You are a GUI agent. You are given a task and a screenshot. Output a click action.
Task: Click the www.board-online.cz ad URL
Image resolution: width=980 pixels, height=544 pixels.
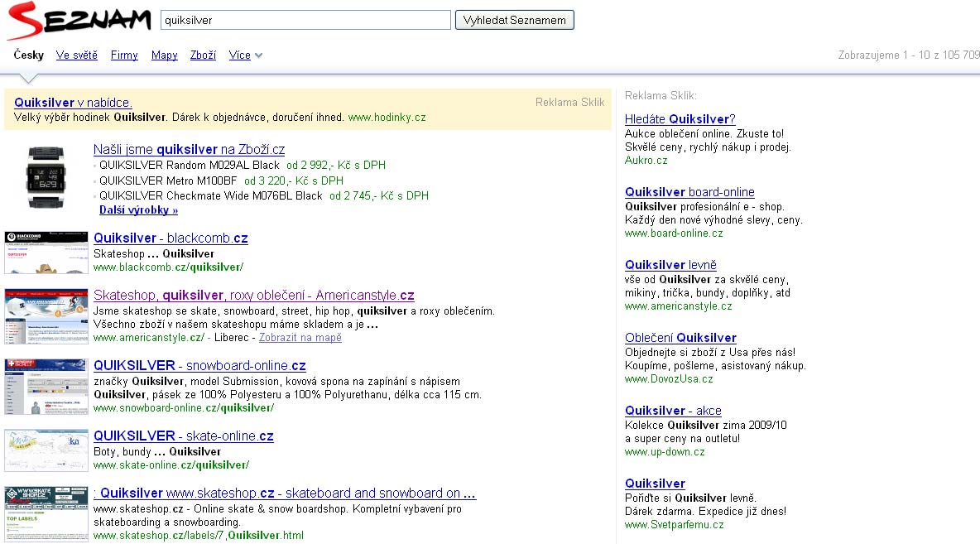pyautogui.click(x=674, y=233)
